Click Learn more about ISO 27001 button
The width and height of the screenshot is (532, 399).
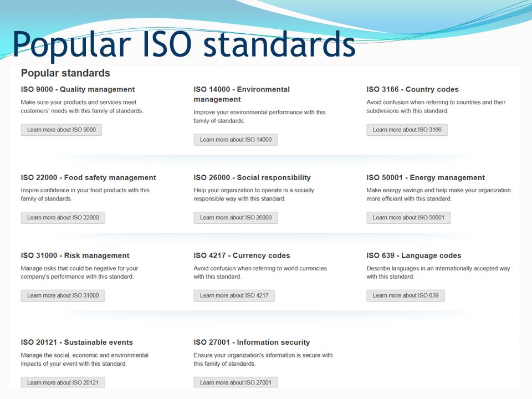(x=236, y=382)
